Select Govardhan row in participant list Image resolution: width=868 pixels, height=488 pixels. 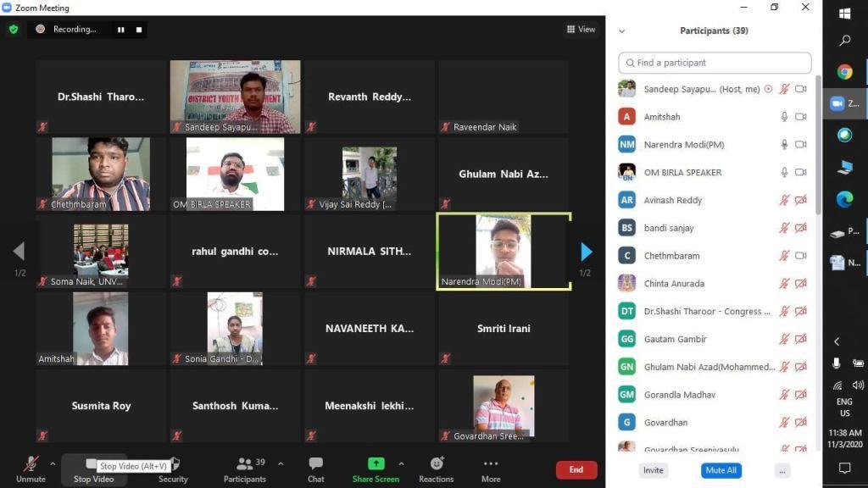coord(714,422)
